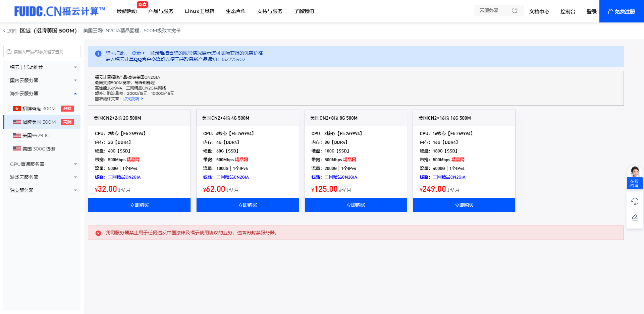Screen dimensions: 644x314
Task: Open the 支持与服务 menu
Action: pyautogui.click(x=270, y=11)
